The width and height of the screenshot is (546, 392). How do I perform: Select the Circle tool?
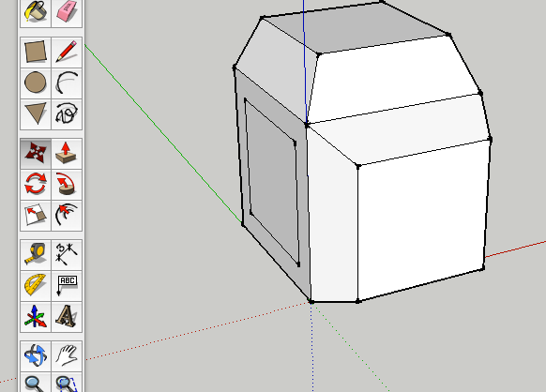(36, 83)
